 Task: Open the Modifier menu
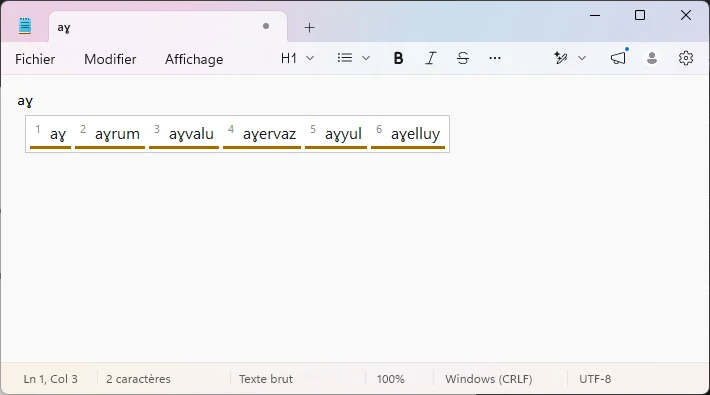[110, 59]
